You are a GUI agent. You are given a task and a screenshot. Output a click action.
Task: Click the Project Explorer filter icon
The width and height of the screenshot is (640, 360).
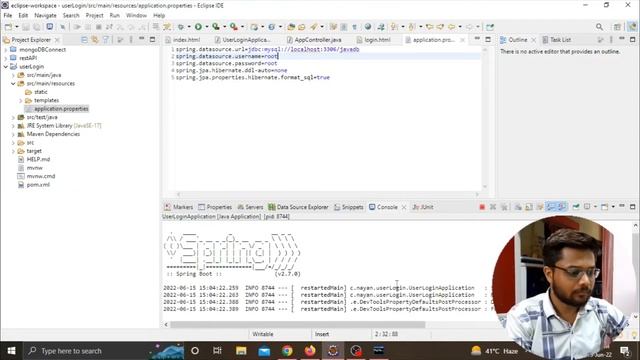[x=106, y=40]
